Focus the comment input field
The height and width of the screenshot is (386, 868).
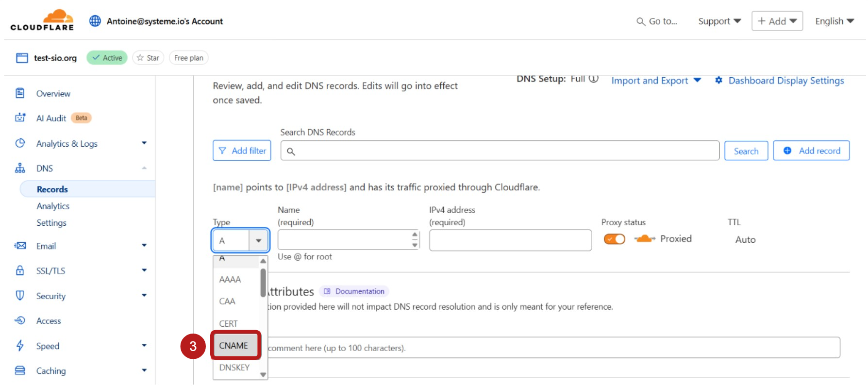[x=554, y=348]
